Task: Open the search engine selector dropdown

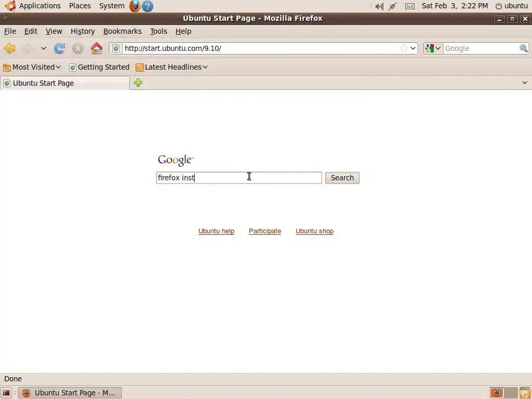Action: point(433,48)
